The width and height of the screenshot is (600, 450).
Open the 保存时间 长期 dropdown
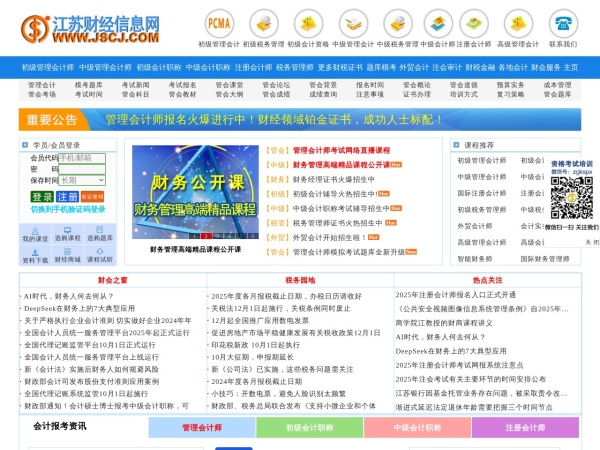[82, 180]
